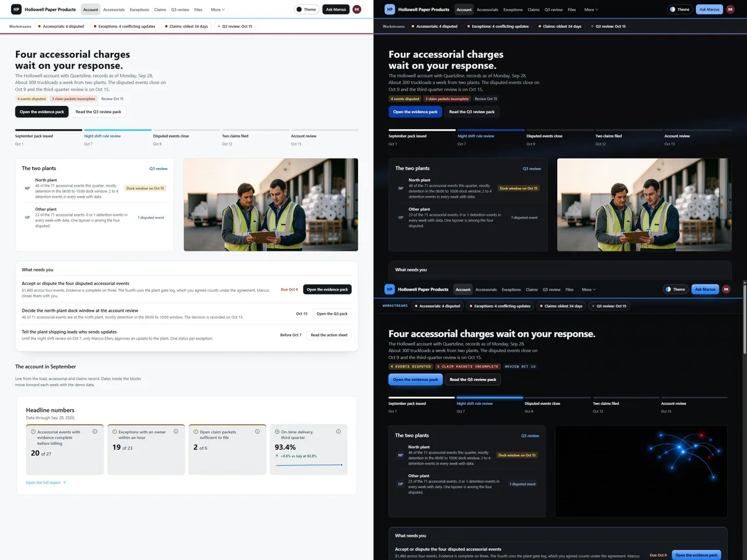Click the warning icon on Exceptions with an owner card
Viewport: 747px width, 560px height.
click(x=115, y=431)
